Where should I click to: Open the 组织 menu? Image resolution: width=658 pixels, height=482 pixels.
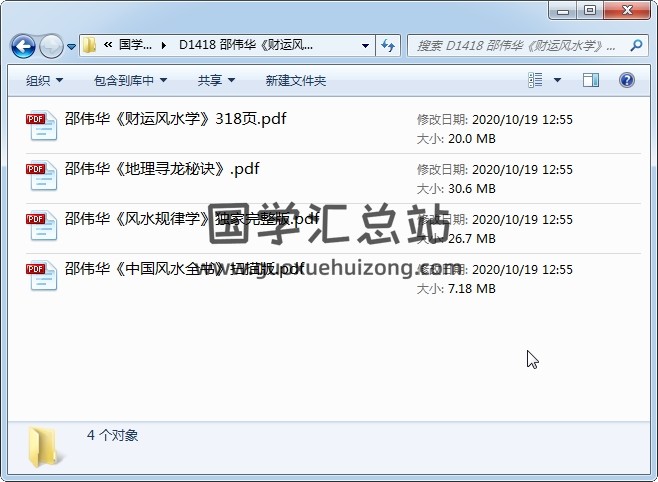[44, 80]
